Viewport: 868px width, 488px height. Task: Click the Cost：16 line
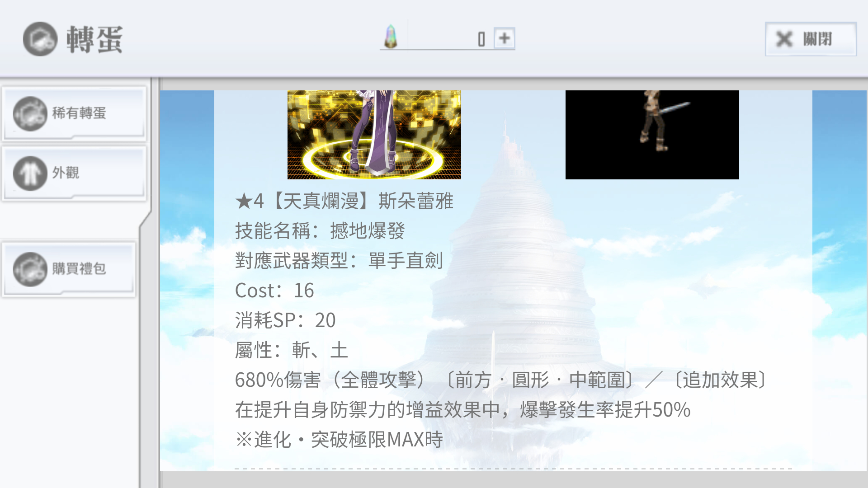click(x=274, y=291)
